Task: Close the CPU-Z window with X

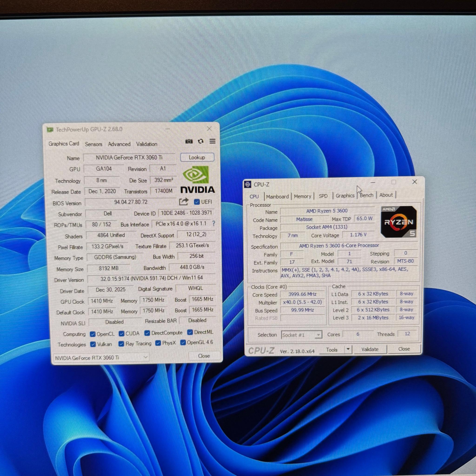Action: [415, 182]
